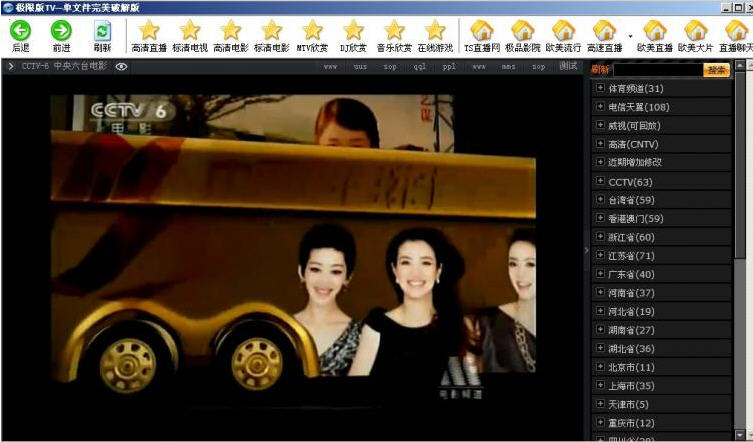Expand the CCTV(63) channel list

pos(600,181)
